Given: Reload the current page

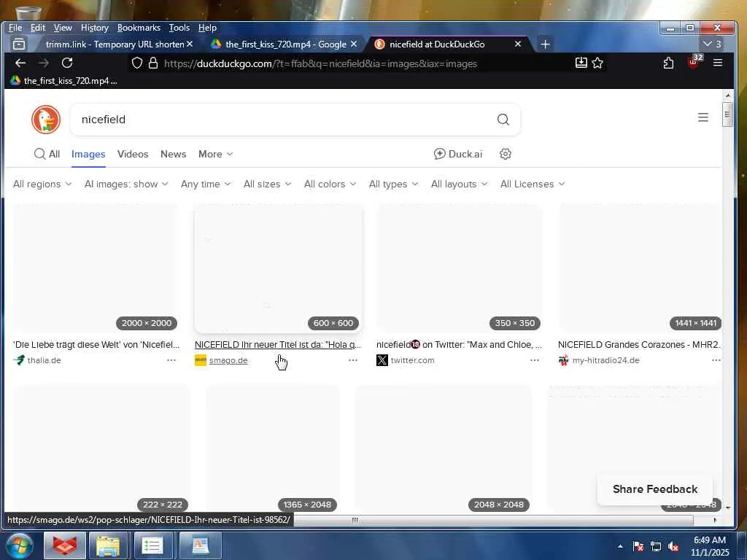Looking at the screenshot, I should pyautogui.click(x=67, y=63).
